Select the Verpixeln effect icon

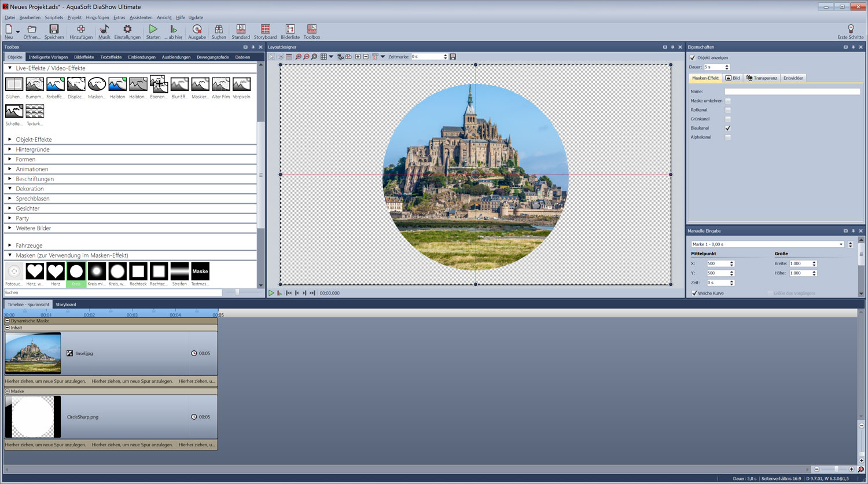[x=241, y=85]
